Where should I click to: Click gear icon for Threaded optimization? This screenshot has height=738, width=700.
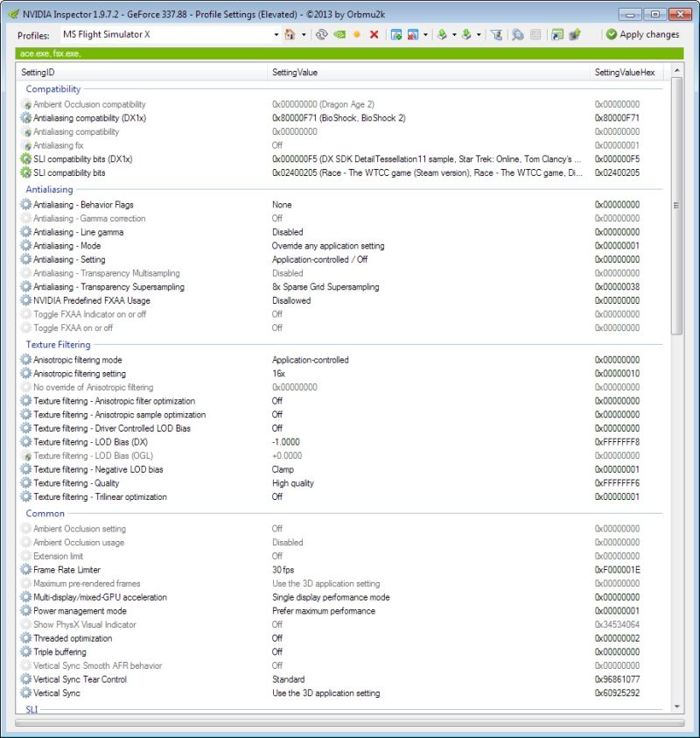click(26, 638)
